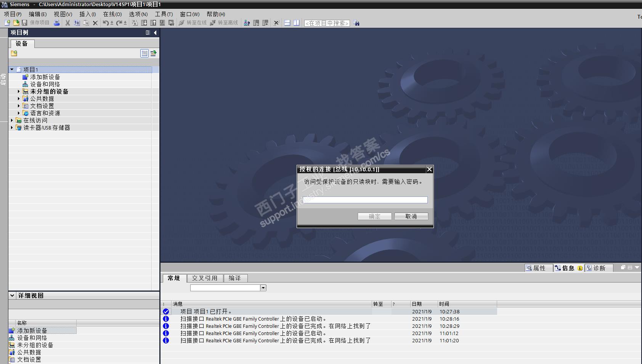642x364 pixels.
Task: Click 确定 button in authorization dialog
Action: coord(374,216)
